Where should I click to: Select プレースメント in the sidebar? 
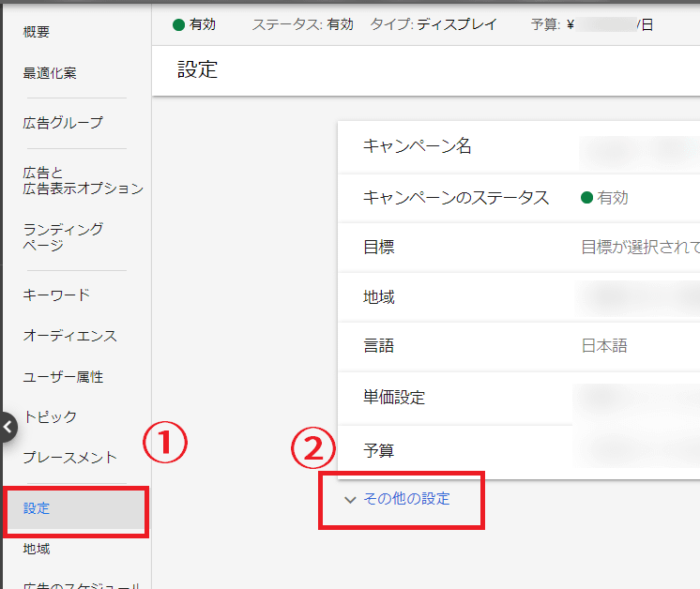(x=69, y=458)
